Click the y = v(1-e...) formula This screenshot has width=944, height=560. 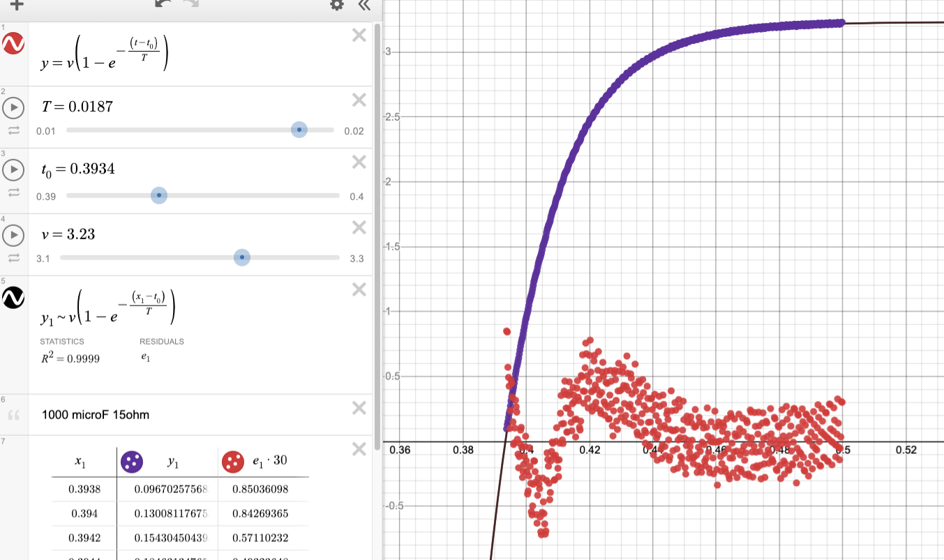(x=105, y=53)
